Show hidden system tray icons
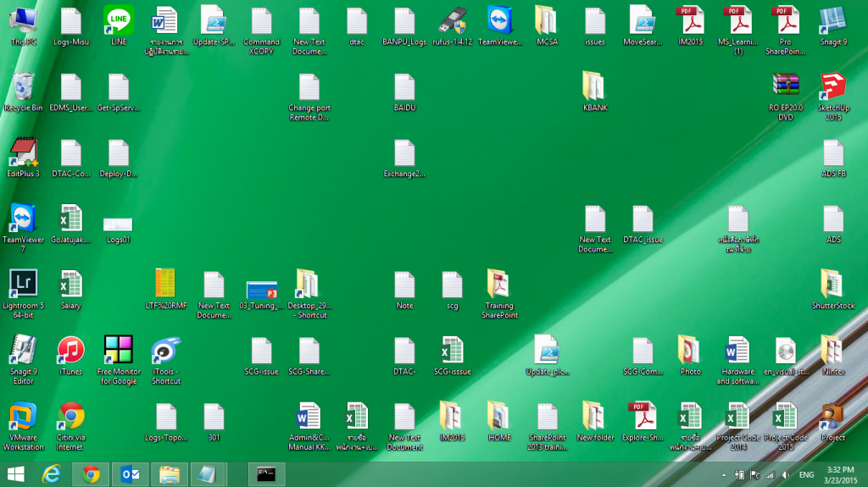The height and width of the screenshot is (487, 868). [x=724, y=475]
